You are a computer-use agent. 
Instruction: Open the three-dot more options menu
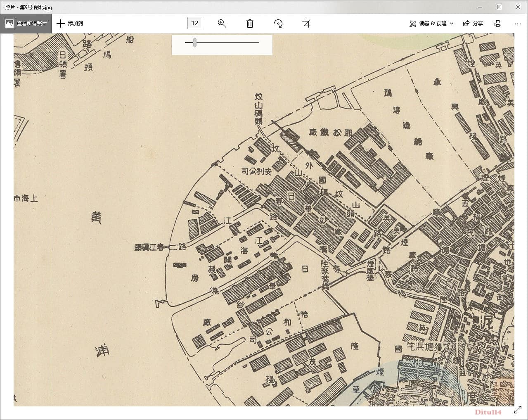pyautogui.click(x=517, y=24)
